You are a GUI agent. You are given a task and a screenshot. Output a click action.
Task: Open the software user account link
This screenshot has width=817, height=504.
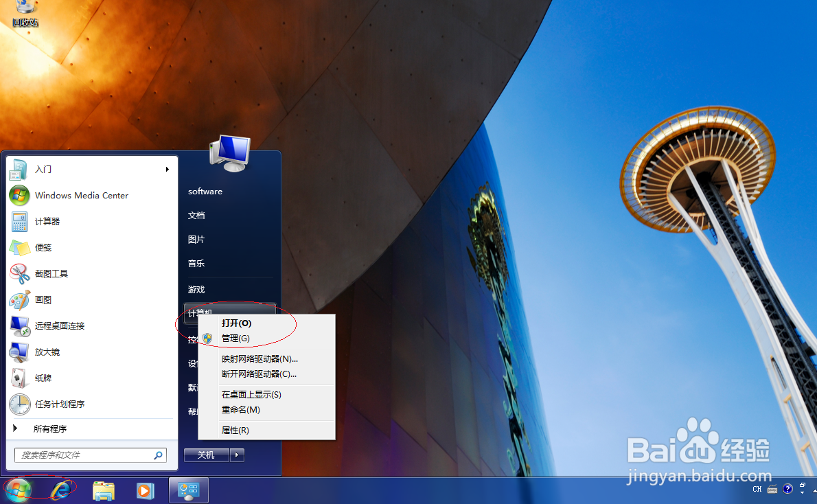[x=205, y=191]
